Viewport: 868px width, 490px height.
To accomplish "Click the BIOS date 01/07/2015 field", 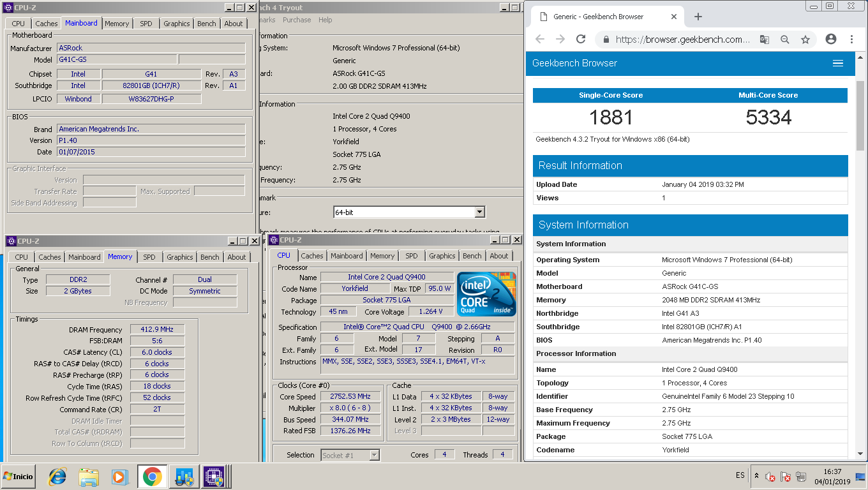I will pyautogui.click(x=151, y=152).
